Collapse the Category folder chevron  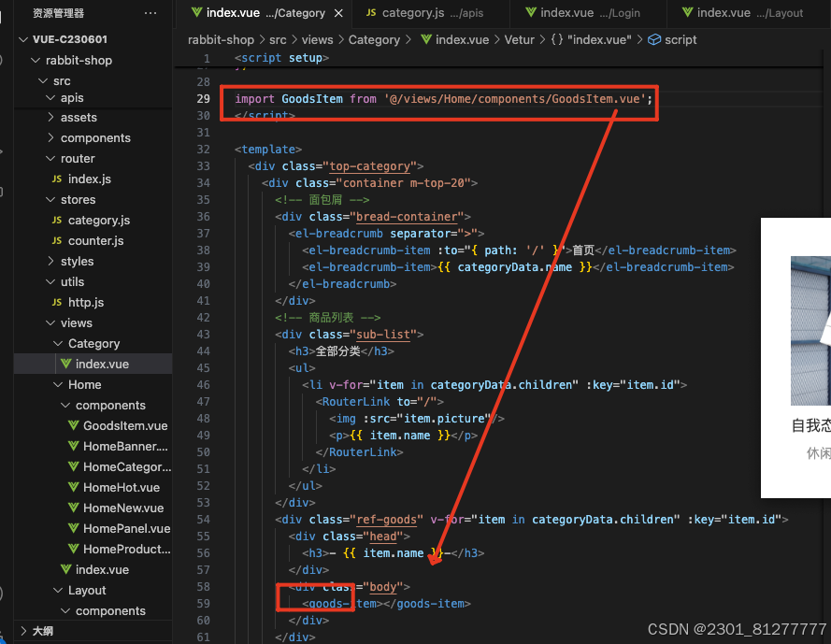(58, 343)
